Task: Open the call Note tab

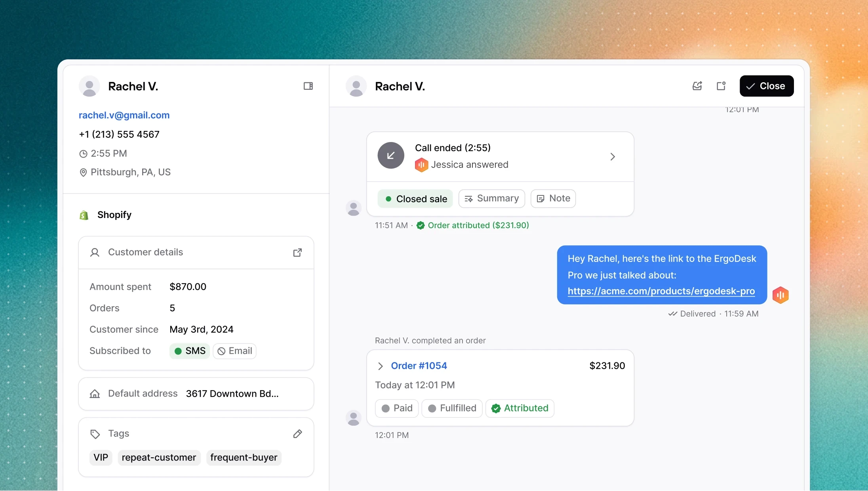Action: (553, 198)
